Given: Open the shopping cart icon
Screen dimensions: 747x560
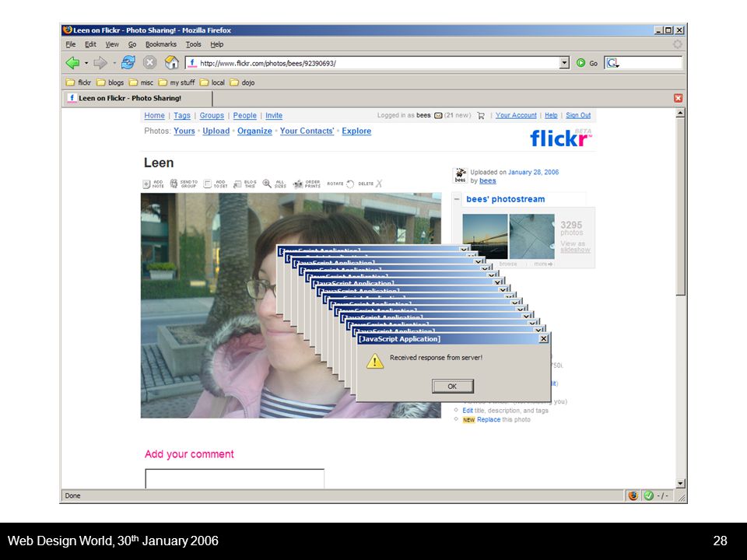Looking at the screenshot, I should click(x=481, y=115).
